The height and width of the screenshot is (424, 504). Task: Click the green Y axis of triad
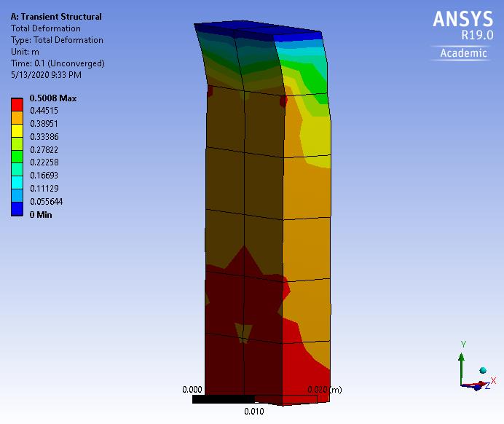coord(462,368)
